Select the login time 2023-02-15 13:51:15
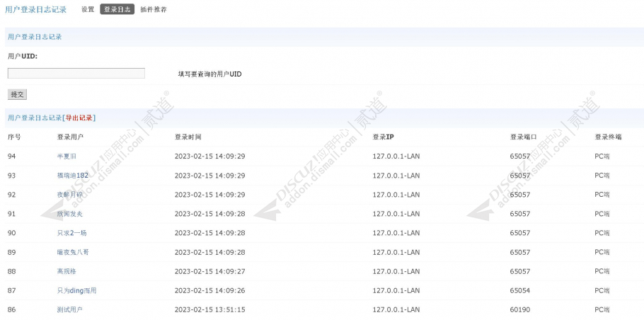The width and height of the screenshot is (644, 320). [210, 309]
